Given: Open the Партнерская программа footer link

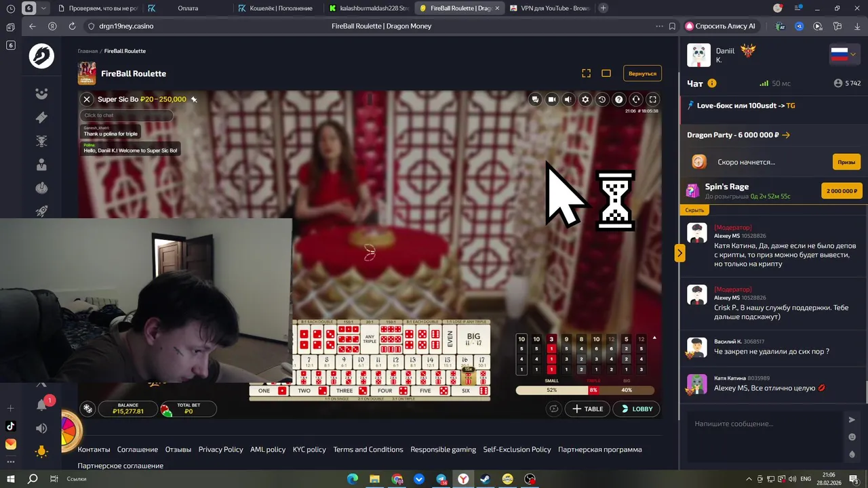Looking at the screenshot, I should click(599, 449).
